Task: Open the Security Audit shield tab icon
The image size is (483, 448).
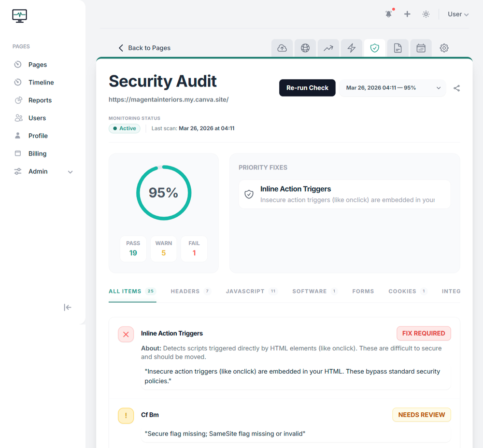Action: point(374,48)
